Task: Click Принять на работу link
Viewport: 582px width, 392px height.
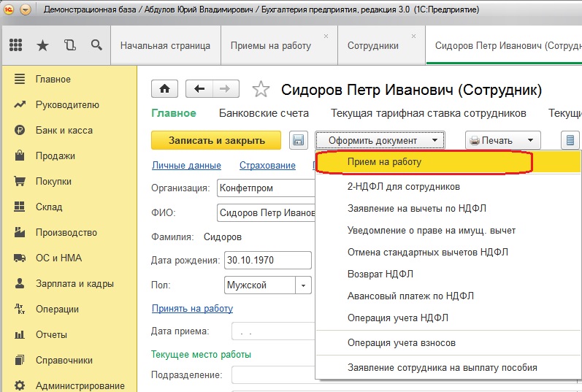Action: 192,308
